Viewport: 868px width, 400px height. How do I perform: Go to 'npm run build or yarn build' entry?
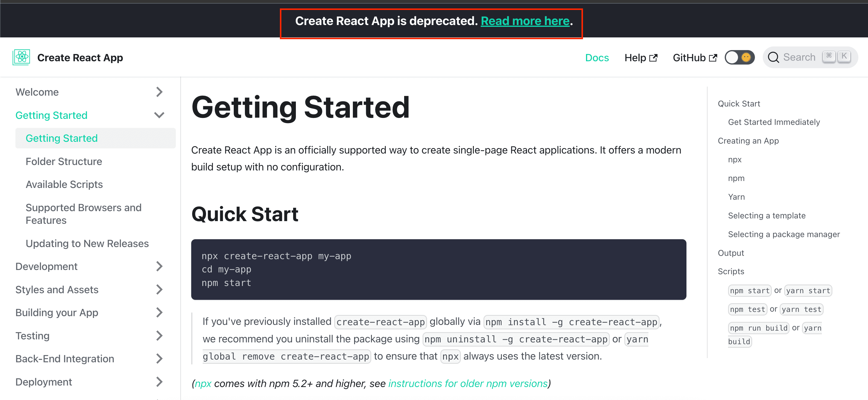[x=775, y=334]
